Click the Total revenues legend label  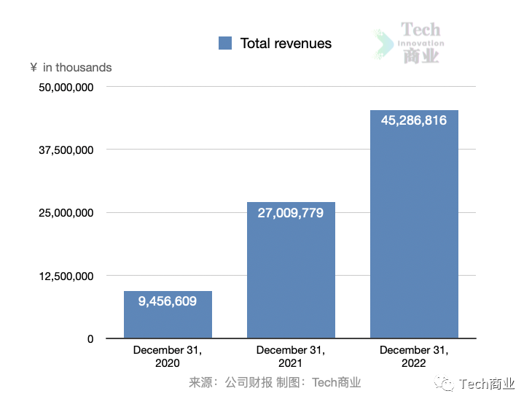pos(286,44)
